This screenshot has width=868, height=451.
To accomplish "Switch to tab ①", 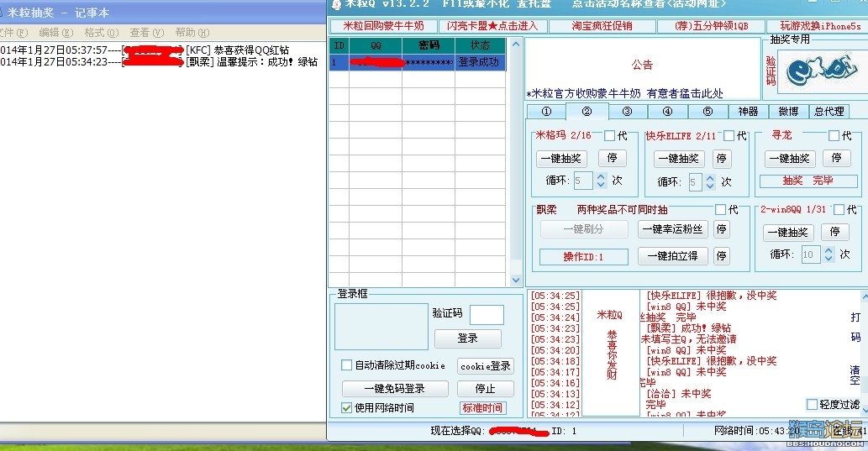I will [x=546, y=111].
